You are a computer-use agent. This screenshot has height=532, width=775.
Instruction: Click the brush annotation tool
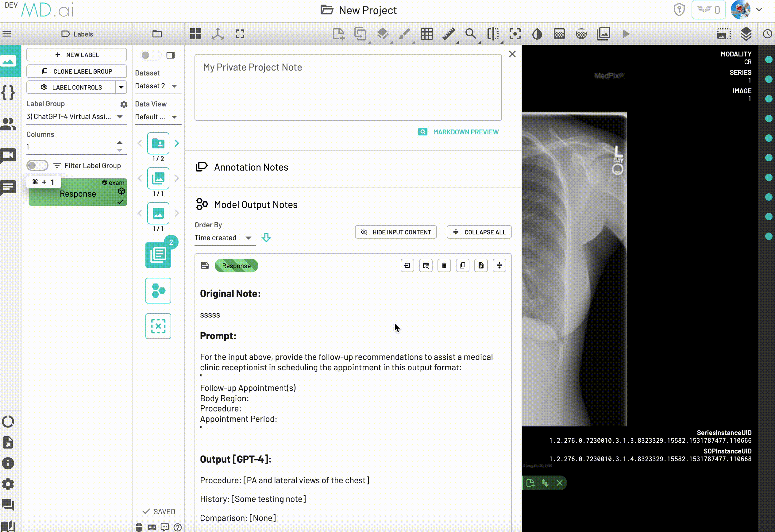(x=404, y=34)
